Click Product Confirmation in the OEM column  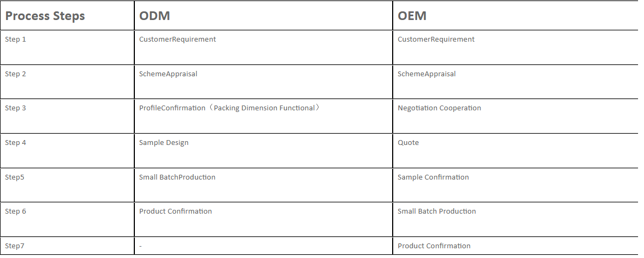pyautogui.click(x=434, y=246)
